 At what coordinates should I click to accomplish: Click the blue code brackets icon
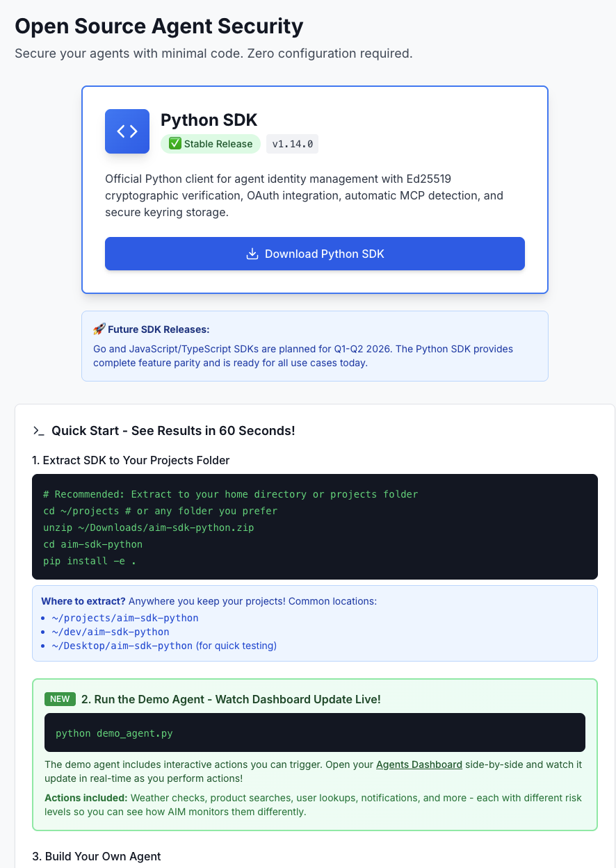pos(127,131)
